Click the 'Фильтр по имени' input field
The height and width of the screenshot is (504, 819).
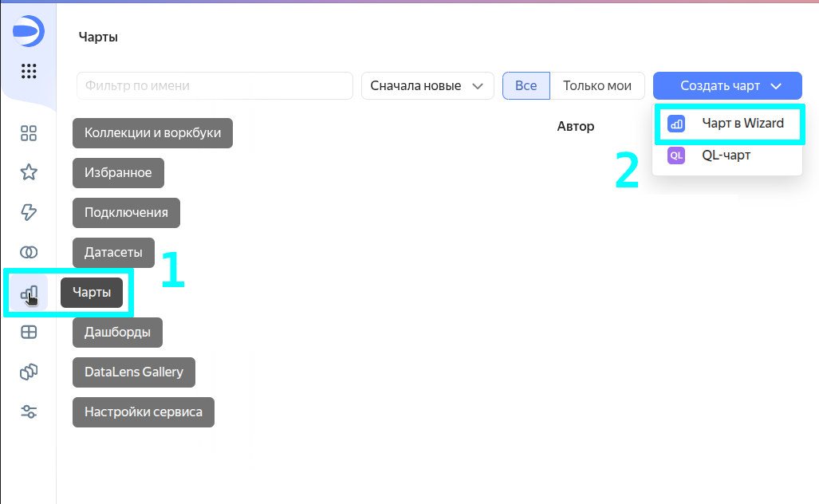tap(215, 86)
